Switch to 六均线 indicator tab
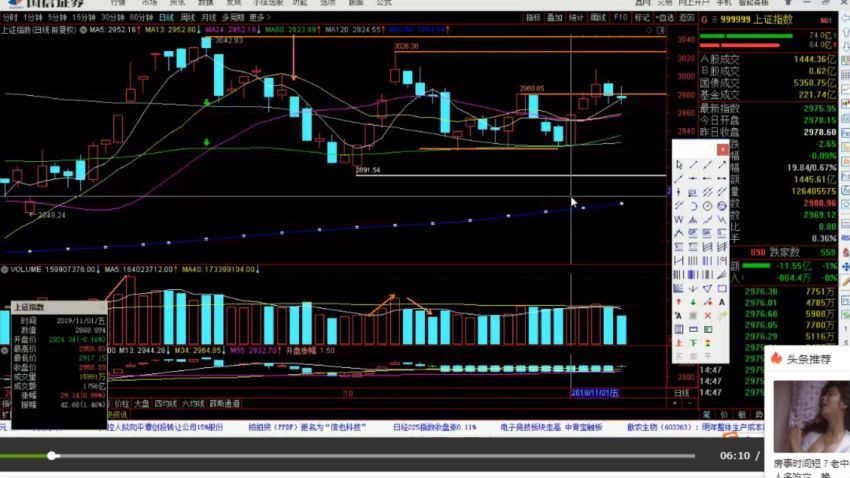The height and width of the screenshot is (478, 850). pyautogui.click(x=193, y=404)
